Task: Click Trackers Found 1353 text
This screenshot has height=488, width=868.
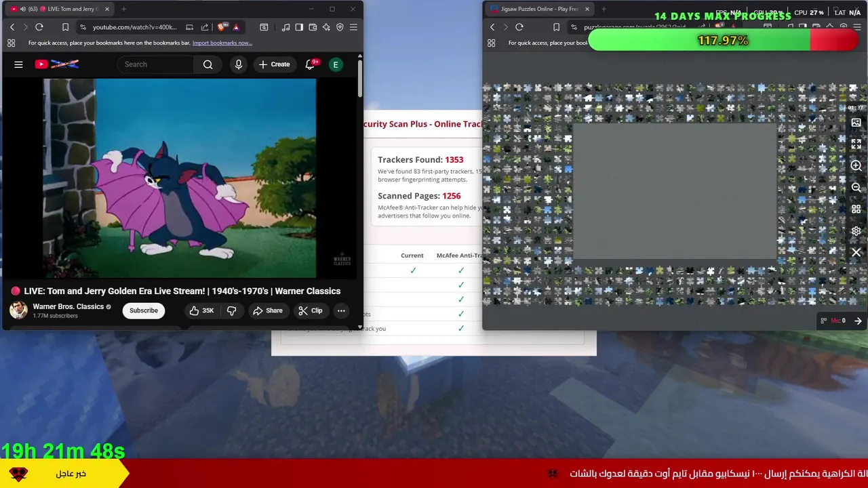Action: click(x=420, y=160)
